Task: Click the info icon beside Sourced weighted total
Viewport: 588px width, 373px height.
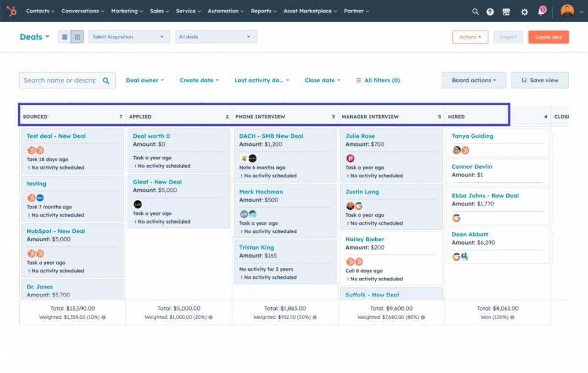Action: tap(103, 317)
